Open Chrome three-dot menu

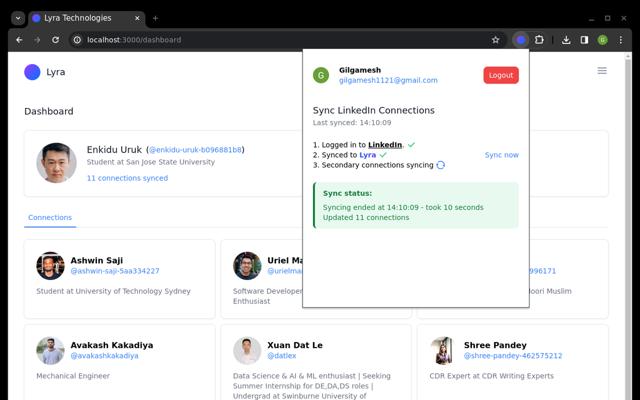621,40
